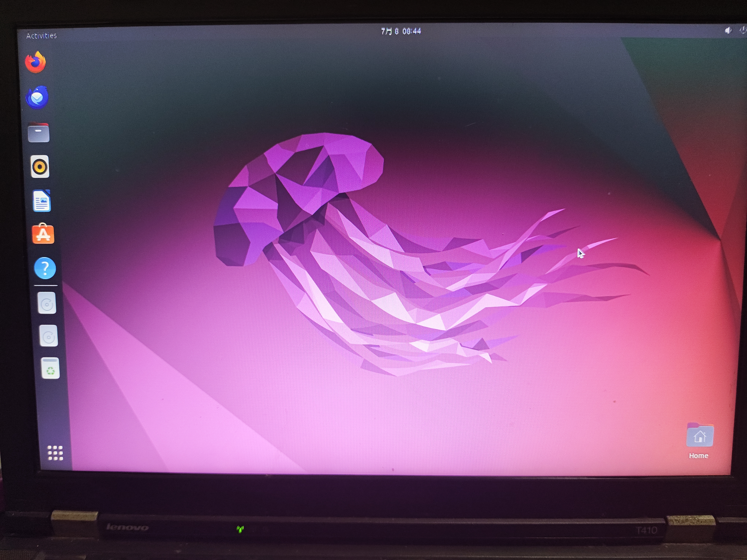Click Activities in the top-left corner
747x560 pixels.
[x=41, y=35]
